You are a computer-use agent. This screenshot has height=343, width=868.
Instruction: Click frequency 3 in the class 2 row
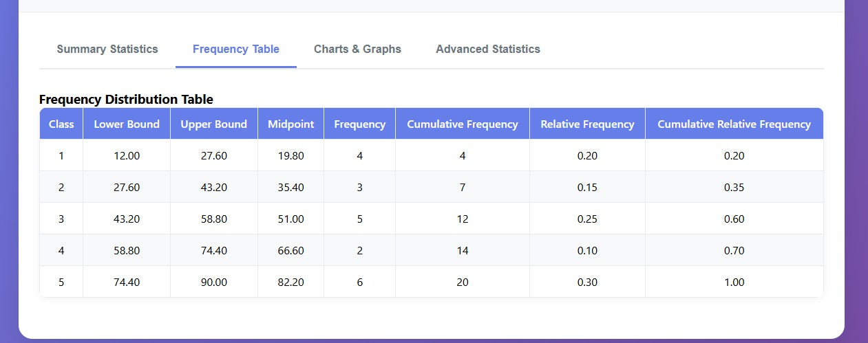(360, 188)
